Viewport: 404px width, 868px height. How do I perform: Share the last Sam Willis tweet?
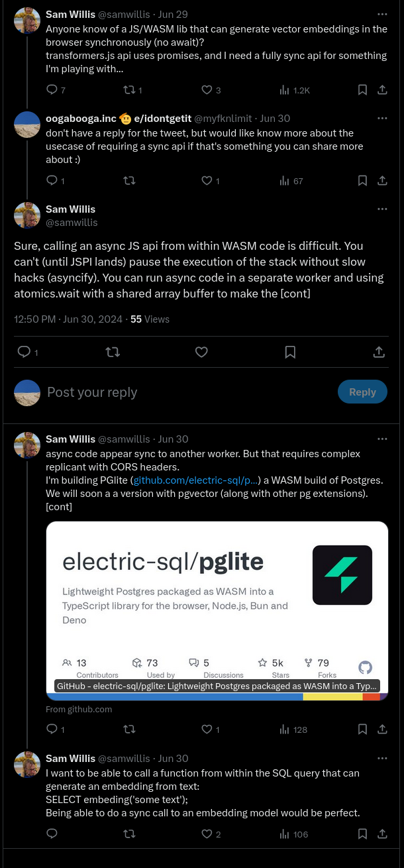382,834
